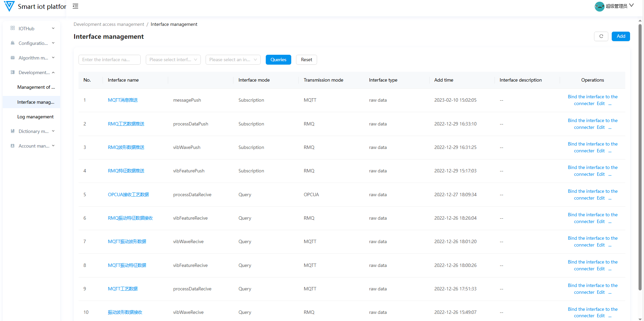The image size is (644, 321).
Task: Click the Configuration menu icon in sidebar
Action: [x=13, y=43]
